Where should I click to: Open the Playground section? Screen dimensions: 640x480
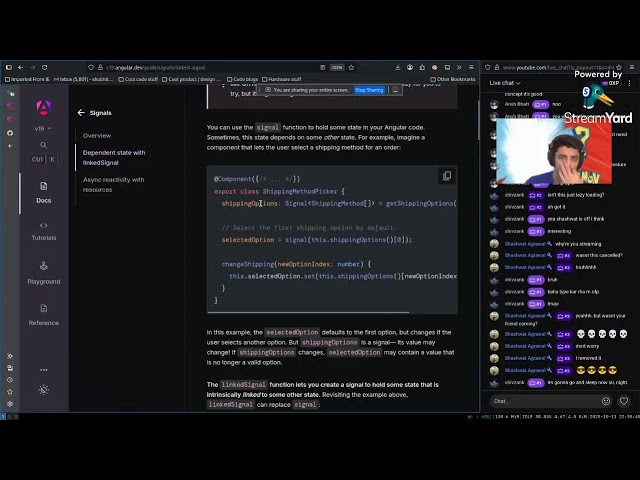(x=44, y=273)
